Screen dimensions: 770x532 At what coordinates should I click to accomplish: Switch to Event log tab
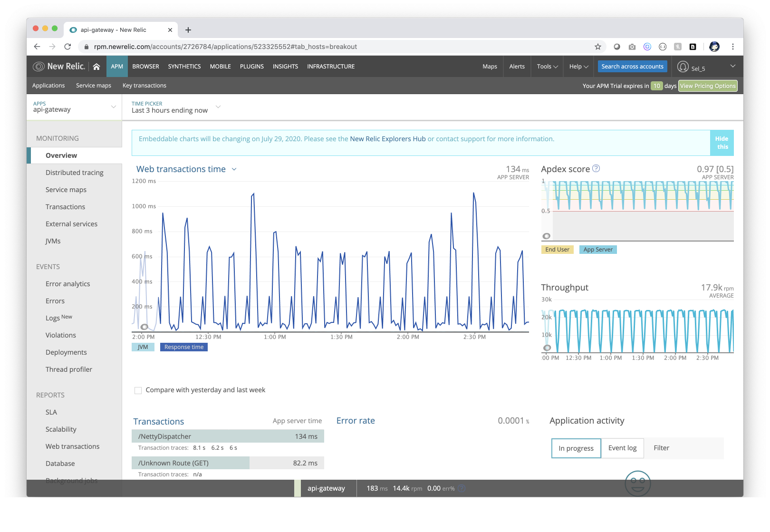(623, 448)
